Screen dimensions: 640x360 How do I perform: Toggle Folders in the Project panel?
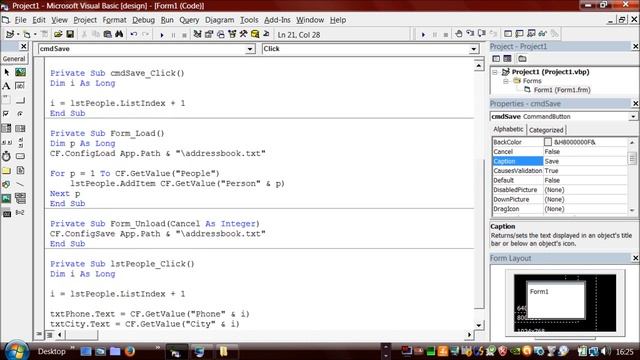coord(522,59)
